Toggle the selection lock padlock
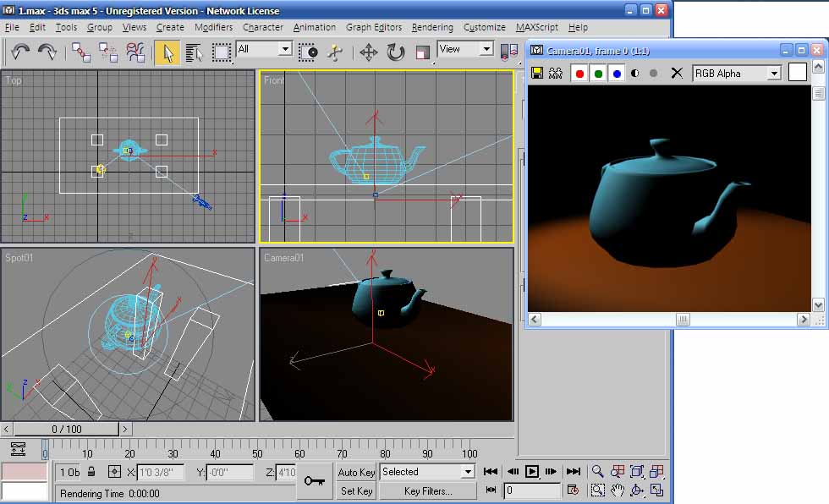The width and height of the screenshot is (829, 504). tap(91, 472)
